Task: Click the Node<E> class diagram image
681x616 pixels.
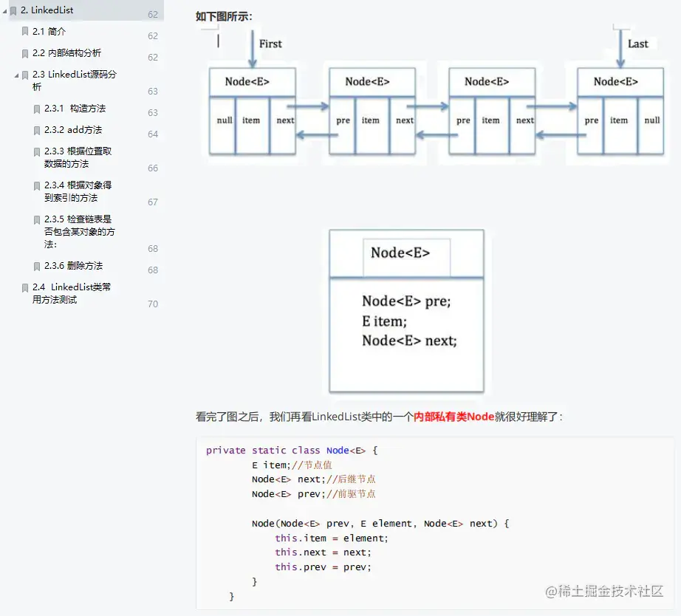Action: point(405,310)
